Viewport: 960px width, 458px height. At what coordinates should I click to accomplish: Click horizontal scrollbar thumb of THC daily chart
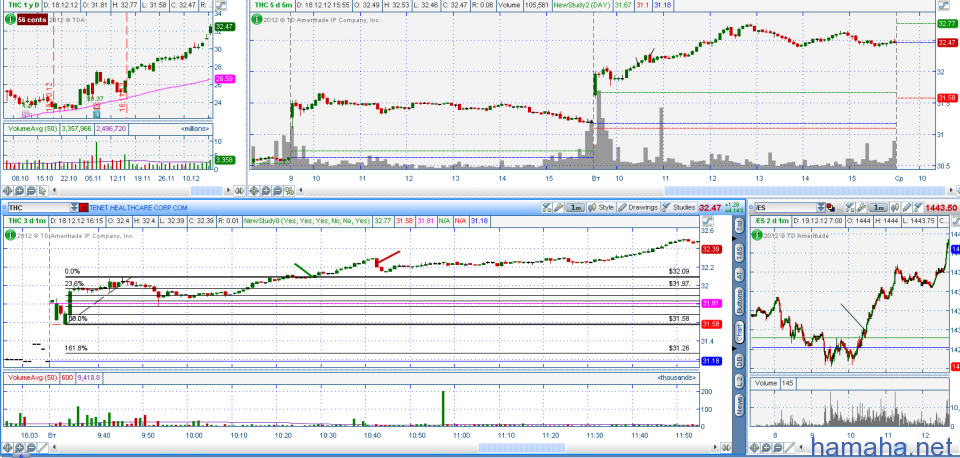pos(206,191)
